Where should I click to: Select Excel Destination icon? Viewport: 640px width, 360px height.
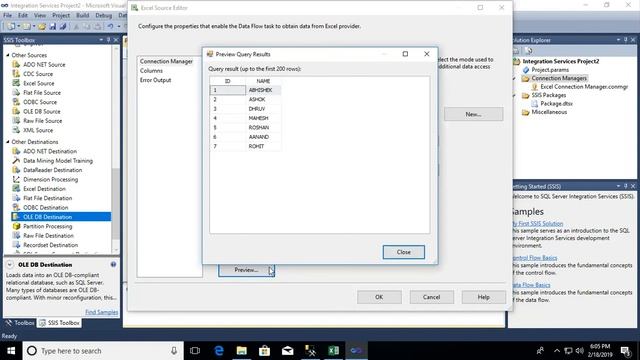coord(16,189)
